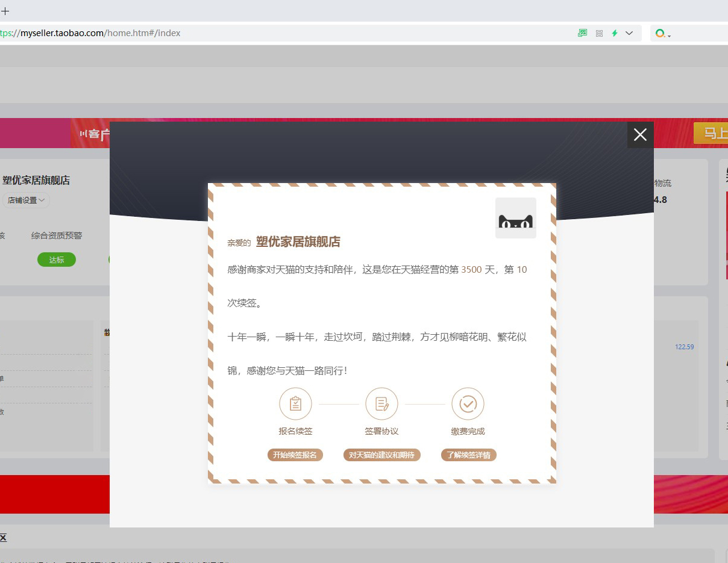Click the 塑优家居旗舰店 store title behind popup
This screenshot has width=728, height=563.
point(36,180)
